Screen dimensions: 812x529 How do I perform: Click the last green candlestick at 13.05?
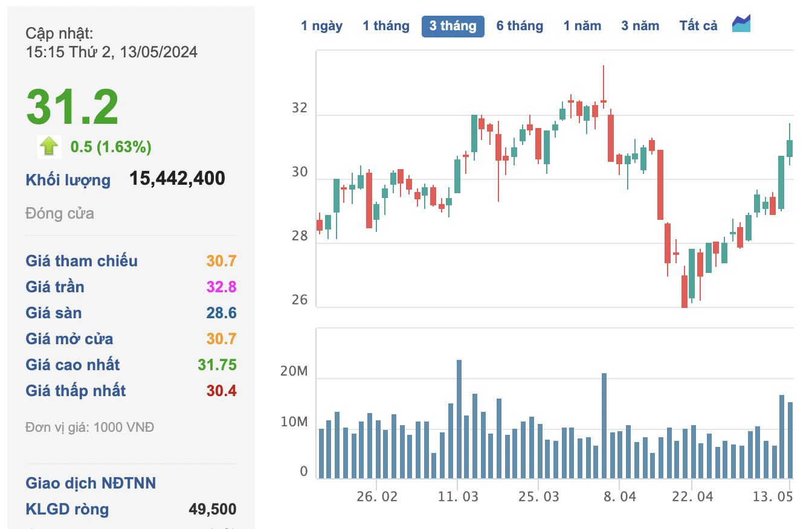pos(790,148)
